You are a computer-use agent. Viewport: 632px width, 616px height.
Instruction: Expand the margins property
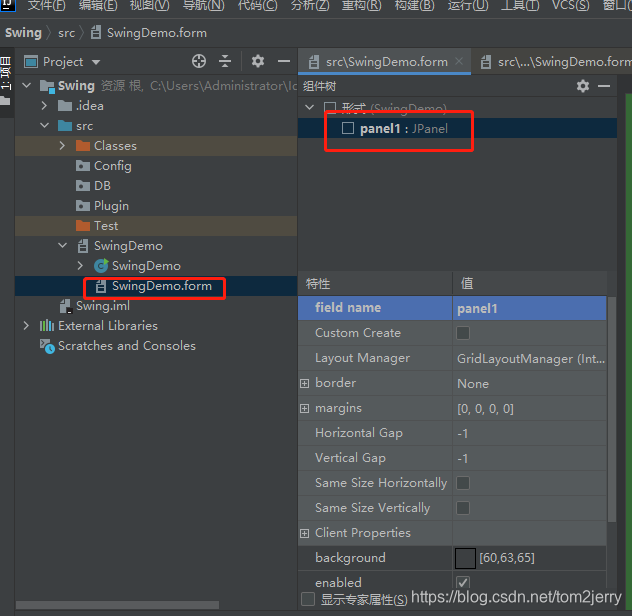(305, 408)
